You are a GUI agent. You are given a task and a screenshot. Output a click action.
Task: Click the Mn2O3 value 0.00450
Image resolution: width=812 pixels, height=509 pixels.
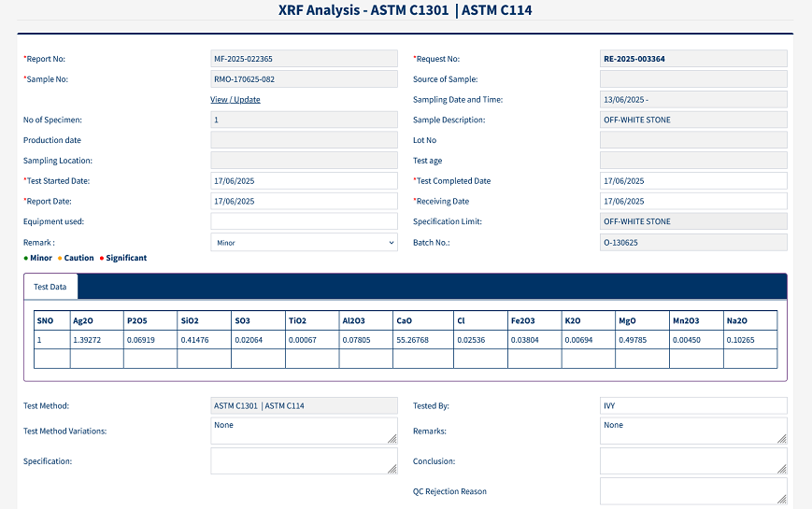point(687,340)
